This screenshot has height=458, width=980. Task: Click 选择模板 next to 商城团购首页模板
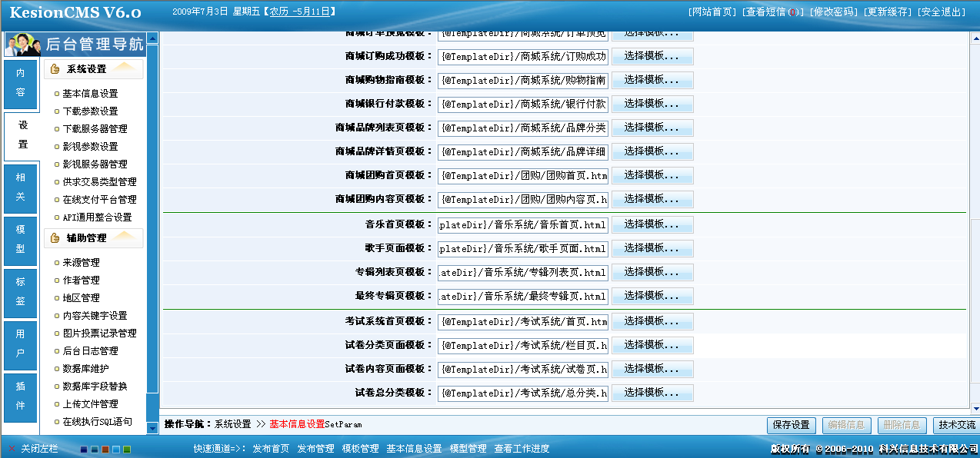(652, 175)
